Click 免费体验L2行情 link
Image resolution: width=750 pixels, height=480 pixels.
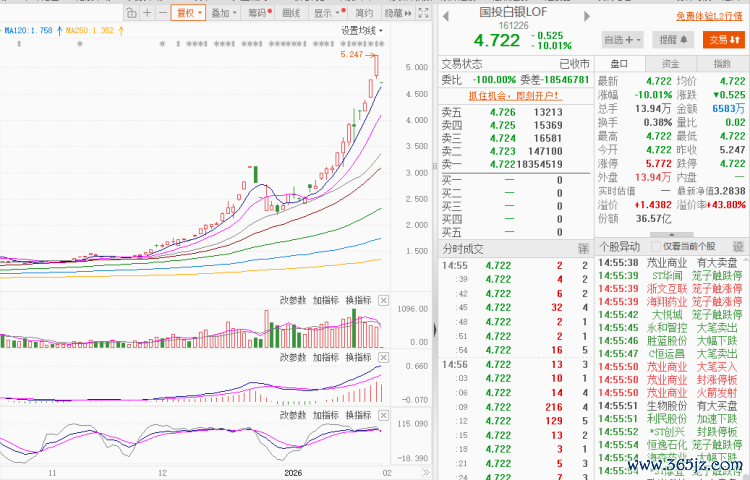tap(709, 16)
